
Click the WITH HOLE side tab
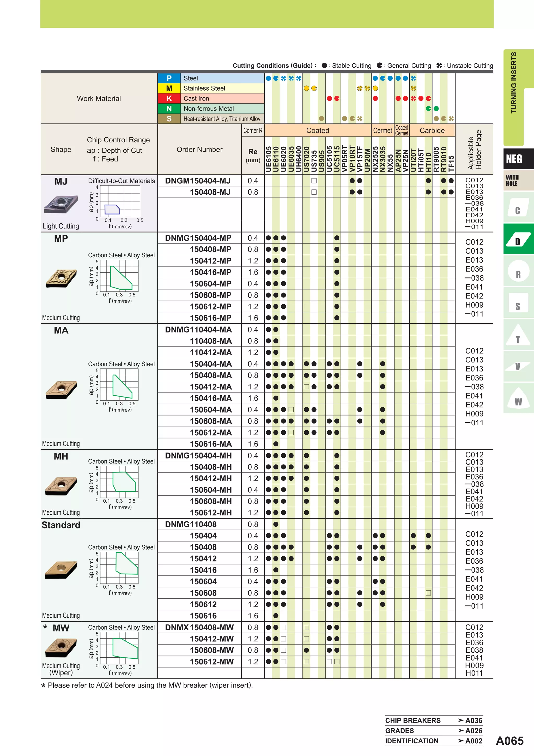(518, 180)
